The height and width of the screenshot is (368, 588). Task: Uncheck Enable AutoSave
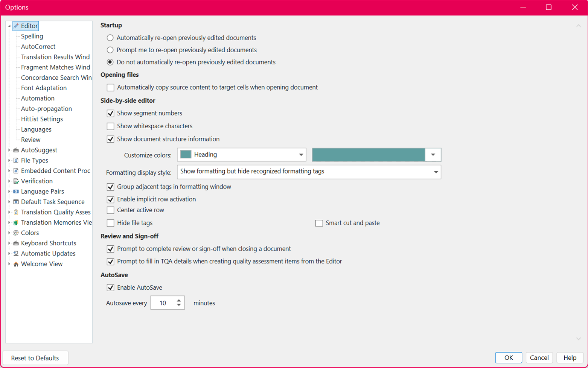coord(110,287)
